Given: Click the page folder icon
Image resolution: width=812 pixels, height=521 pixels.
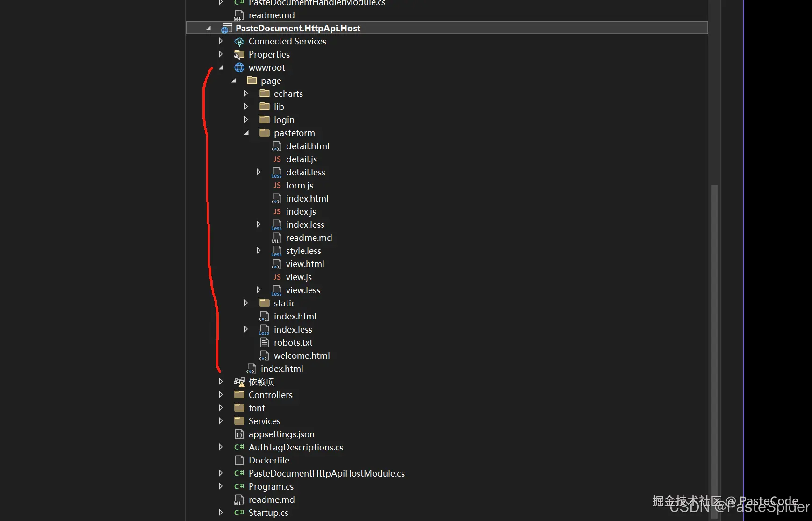Looking at the screenshot, I should point(252,80).
